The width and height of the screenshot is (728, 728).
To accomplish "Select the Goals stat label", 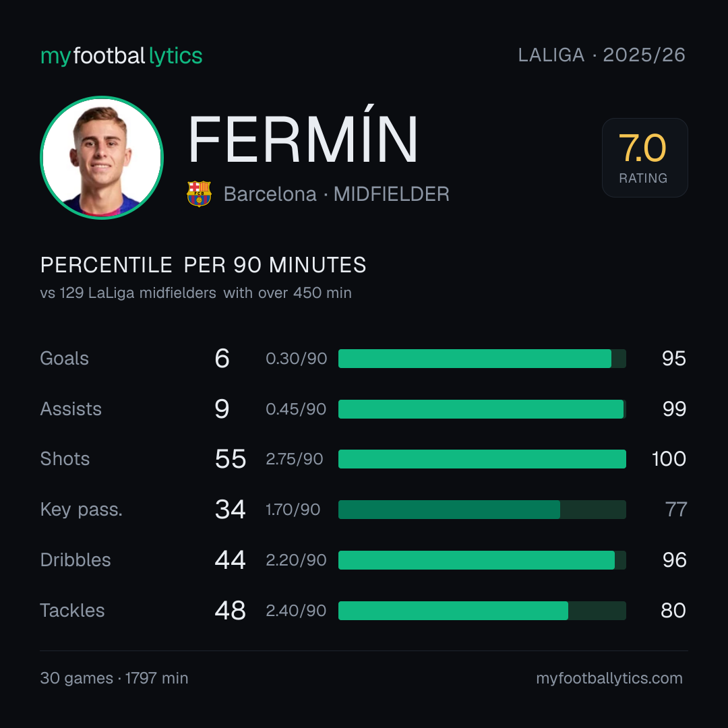I will (x=64, y=359).
